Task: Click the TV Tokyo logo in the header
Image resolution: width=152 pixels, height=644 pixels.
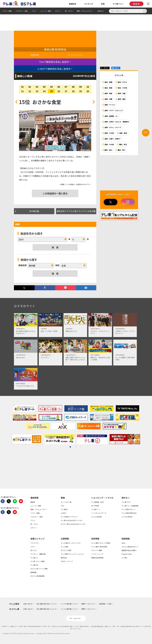Action: click(x=10, y=4)
